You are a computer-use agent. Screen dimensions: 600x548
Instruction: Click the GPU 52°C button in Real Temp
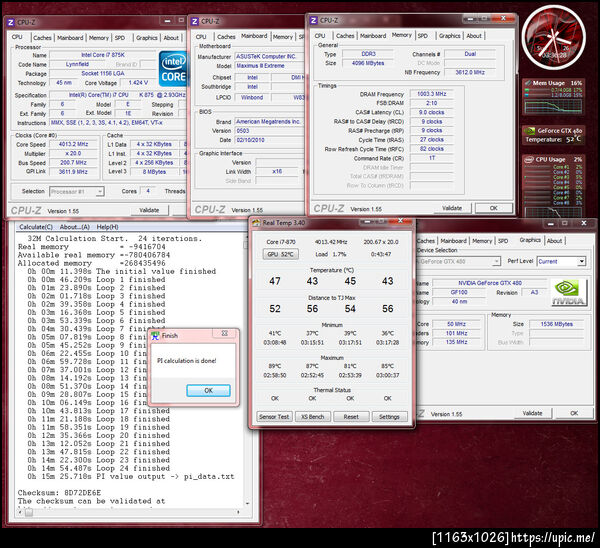point(280,254)
